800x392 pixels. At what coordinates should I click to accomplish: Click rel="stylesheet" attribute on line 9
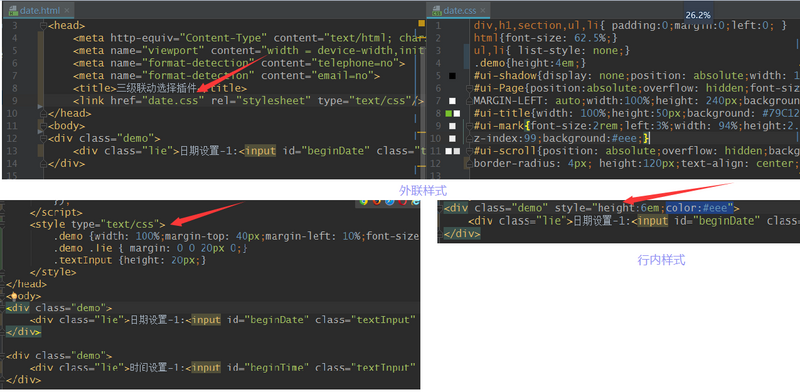(x=260, y=101)
